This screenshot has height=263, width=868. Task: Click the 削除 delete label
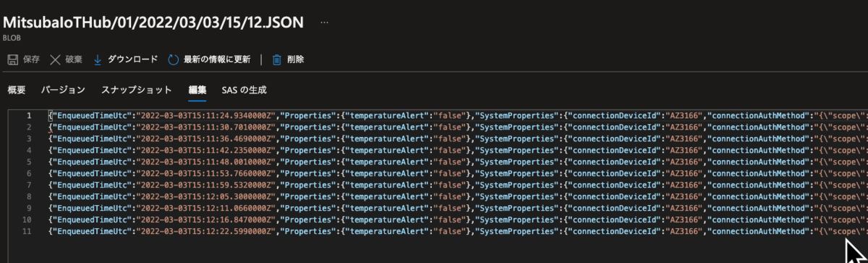coord(295,59)
